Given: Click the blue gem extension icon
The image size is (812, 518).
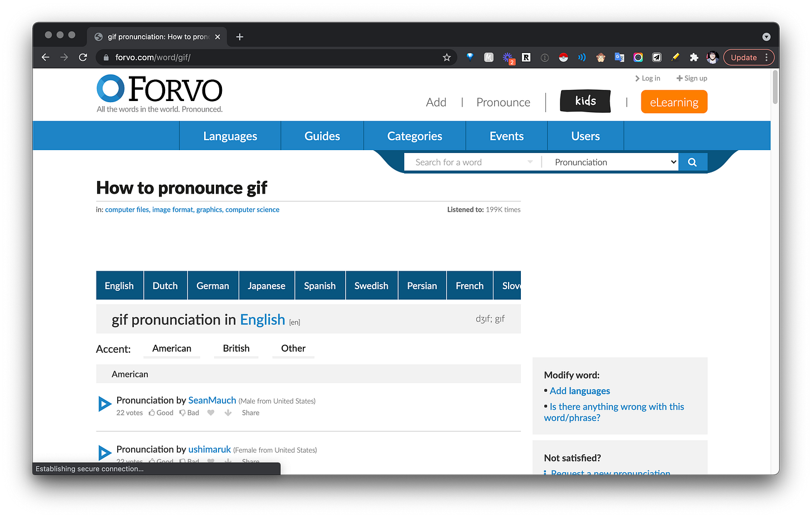Looking at the screenshot, I should coord(470,57).
